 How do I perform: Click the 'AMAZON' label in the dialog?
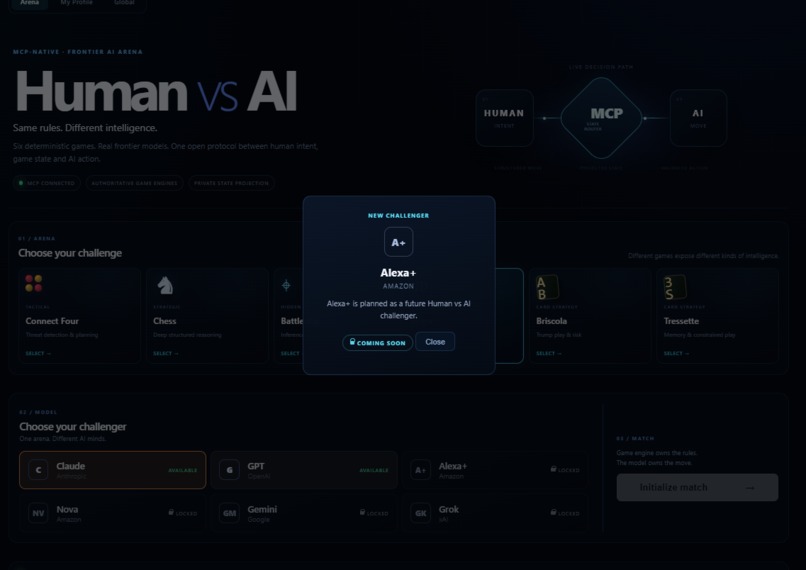398,286
